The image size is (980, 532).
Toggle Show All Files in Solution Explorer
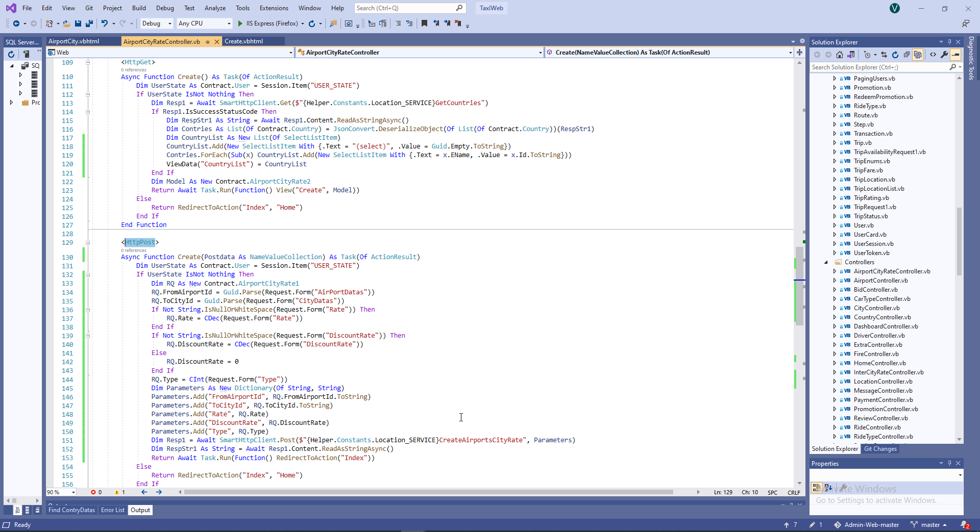(918, 55)
